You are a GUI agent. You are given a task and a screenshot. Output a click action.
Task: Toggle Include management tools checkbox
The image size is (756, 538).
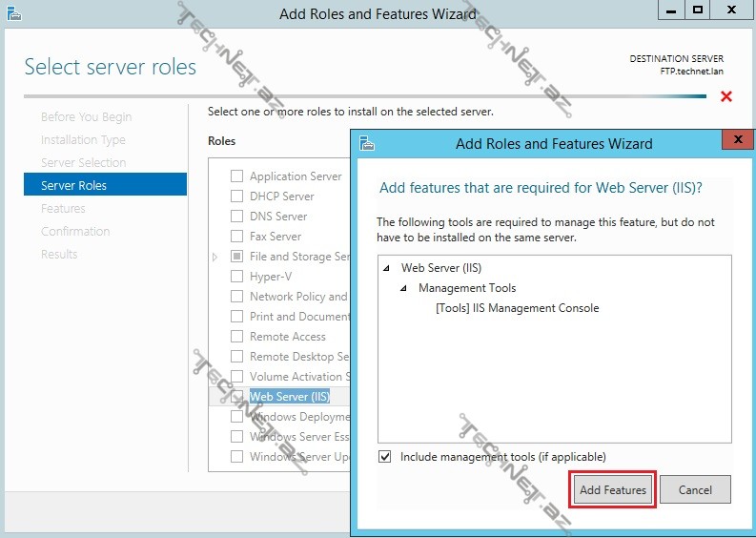385,457
